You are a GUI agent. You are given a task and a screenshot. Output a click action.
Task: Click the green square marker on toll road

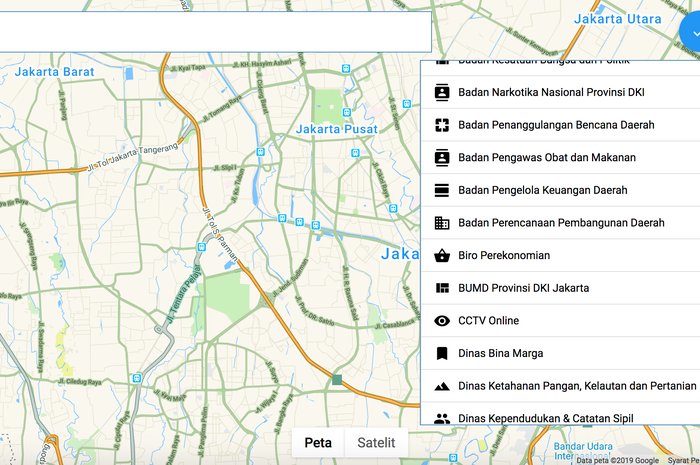[x=337, y=380]
